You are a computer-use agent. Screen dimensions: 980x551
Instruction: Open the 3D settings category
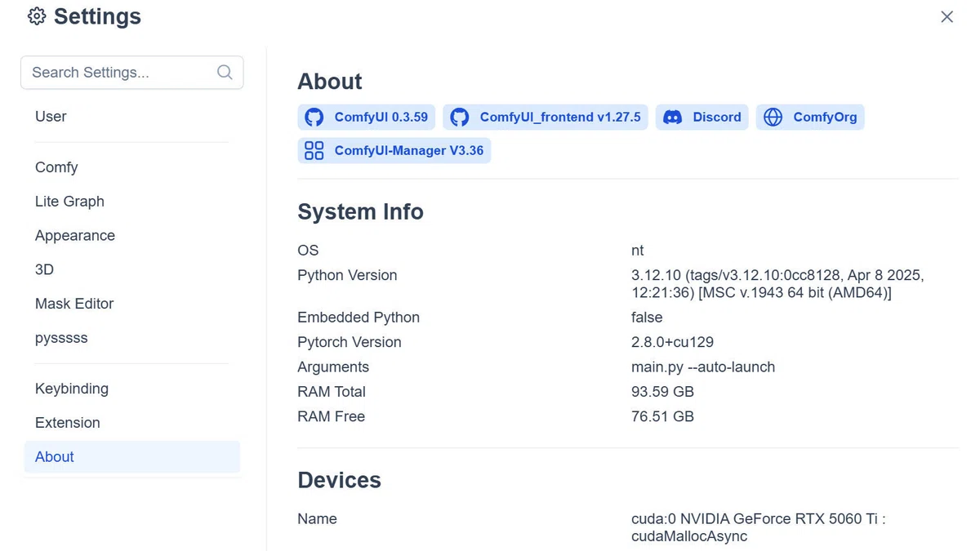coord(132,269)
